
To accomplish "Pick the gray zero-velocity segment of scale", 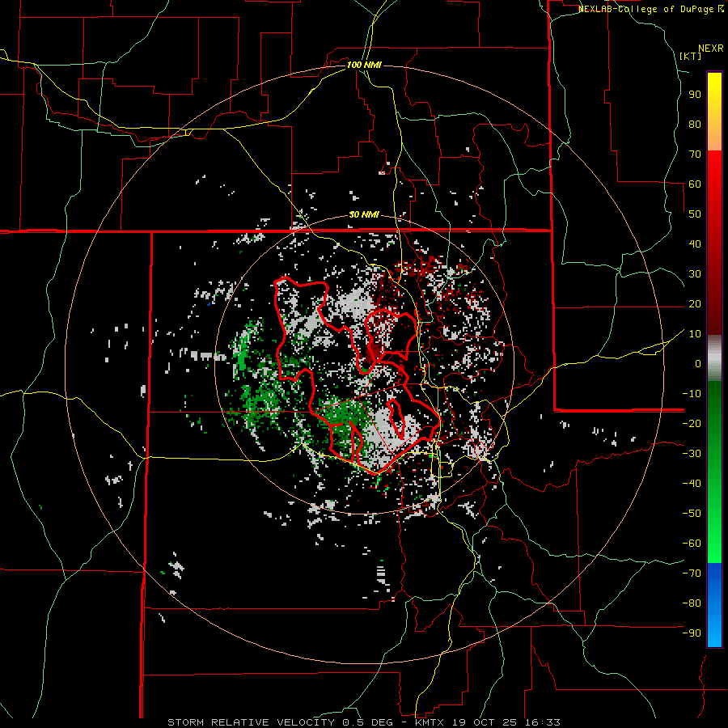I will (x=714, y=358).
